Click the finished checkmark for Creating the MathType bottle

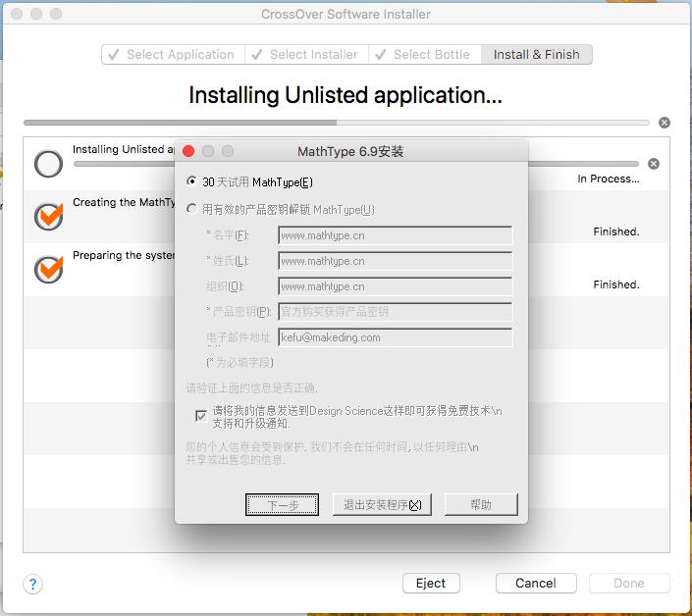48,216
